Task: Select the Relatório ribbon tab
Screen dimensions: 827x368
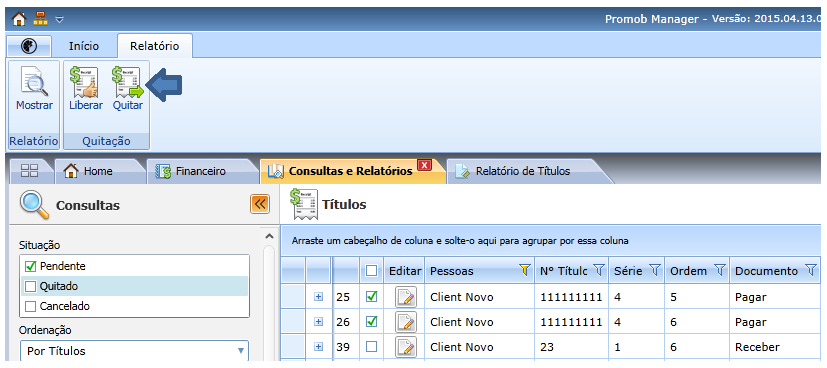Action: point(155,46)
